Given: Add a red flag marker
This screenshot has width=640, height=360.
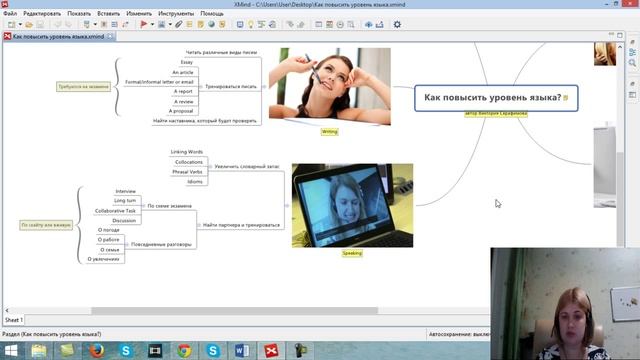Looking at the screenshot, I should click(144, 24).
